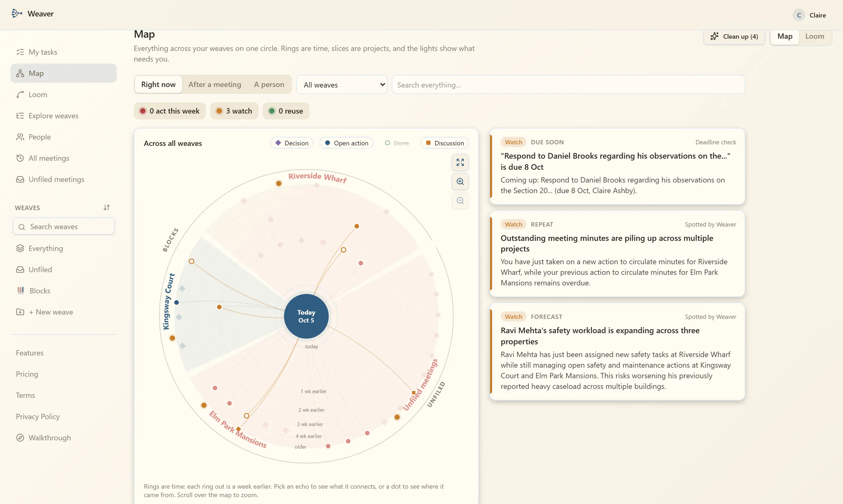
Task: Click the Clean up (4) button
Action: click(x=734, y=36)
